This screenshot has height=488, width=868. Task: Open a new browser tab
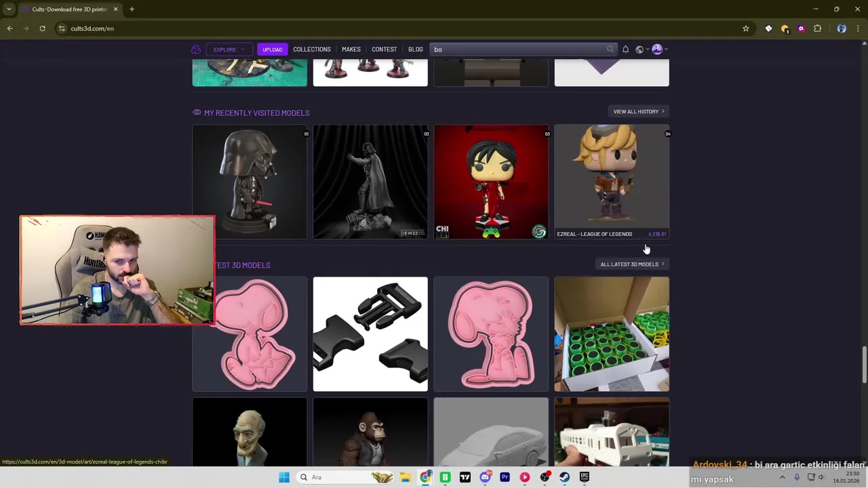point(132,9)
